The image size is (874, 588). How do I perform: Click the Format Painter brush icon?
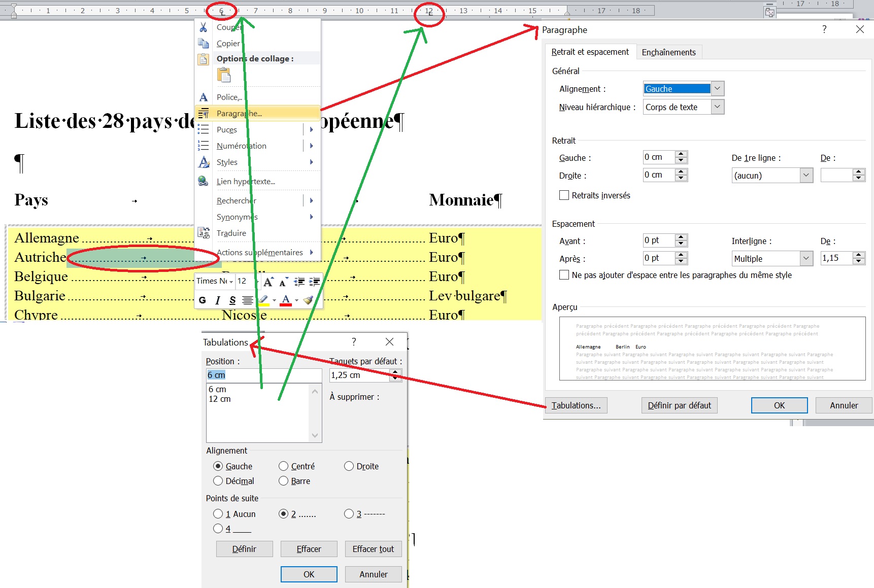(308, 300)
